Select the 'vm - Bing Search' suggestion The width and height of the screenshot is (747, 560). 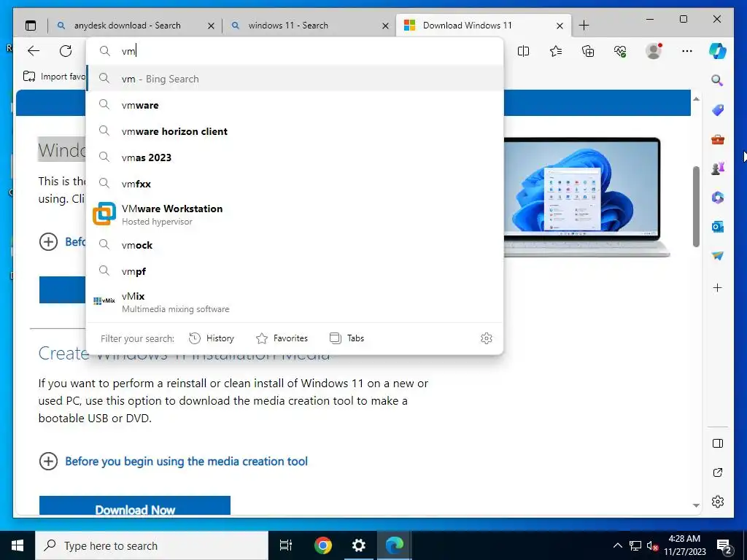point(295,79)
